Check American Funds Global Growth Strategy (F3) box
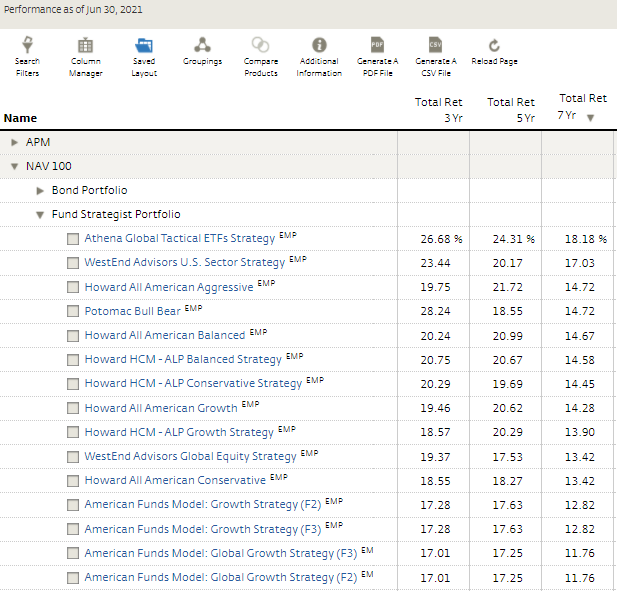This screenshot has width=617, height=591. [73, 553]
